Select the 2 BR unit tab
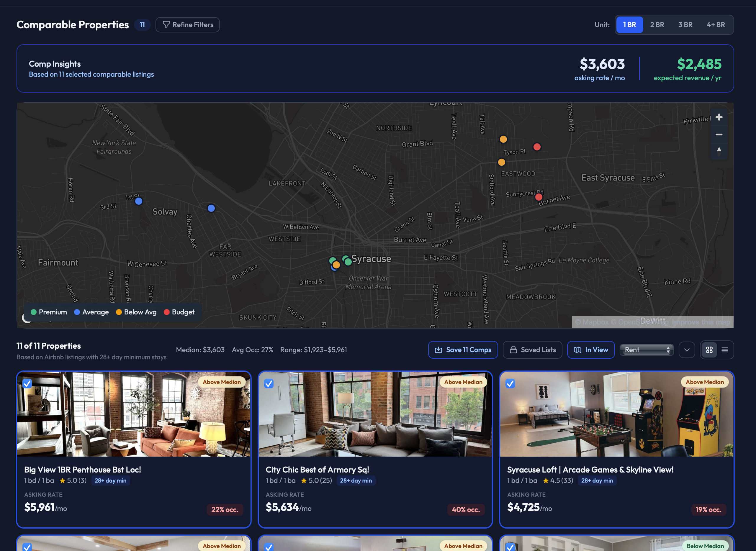Image resolution: width=756 pixels, height=551 pixels. coord(657,25)
